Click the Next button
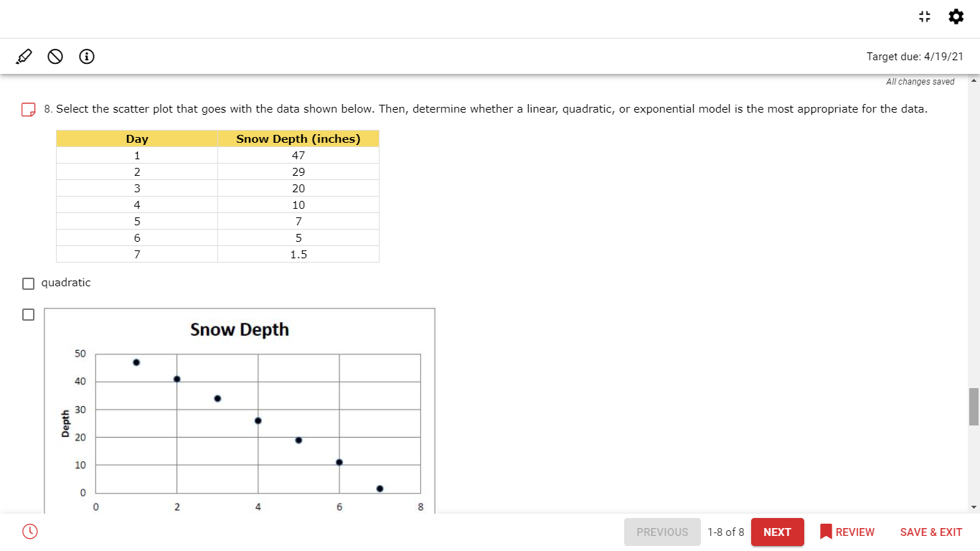Screen dimensions: 980x551 pos(777,532)
